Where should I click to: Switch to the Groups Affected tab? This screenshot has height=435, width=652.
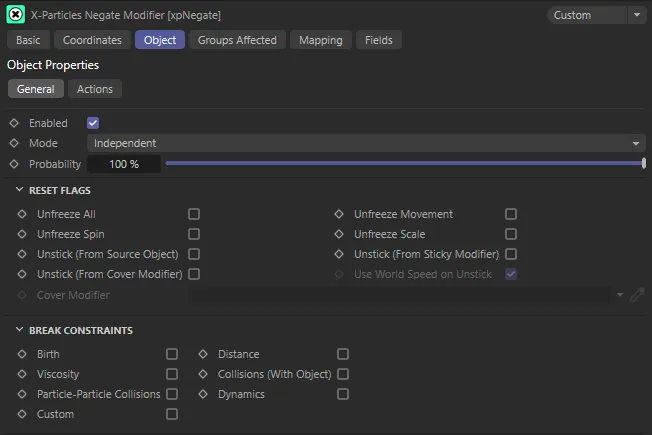pos(237,40)
